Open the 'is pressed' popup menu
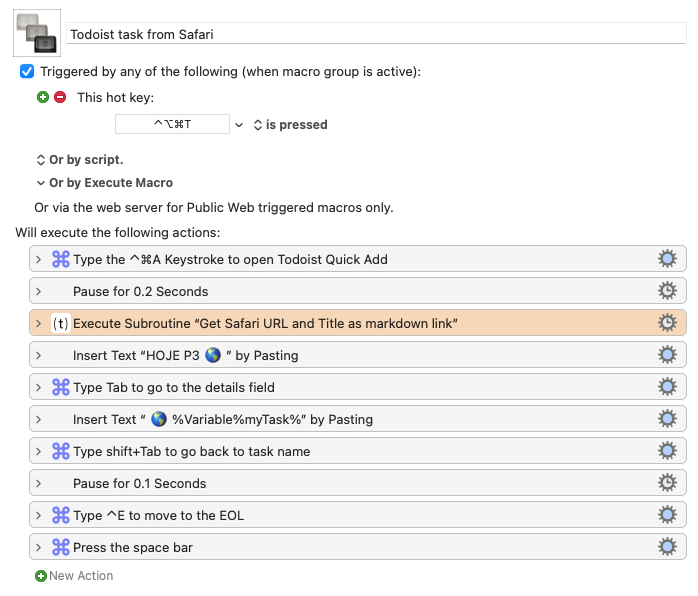 [x=291, y=125]
